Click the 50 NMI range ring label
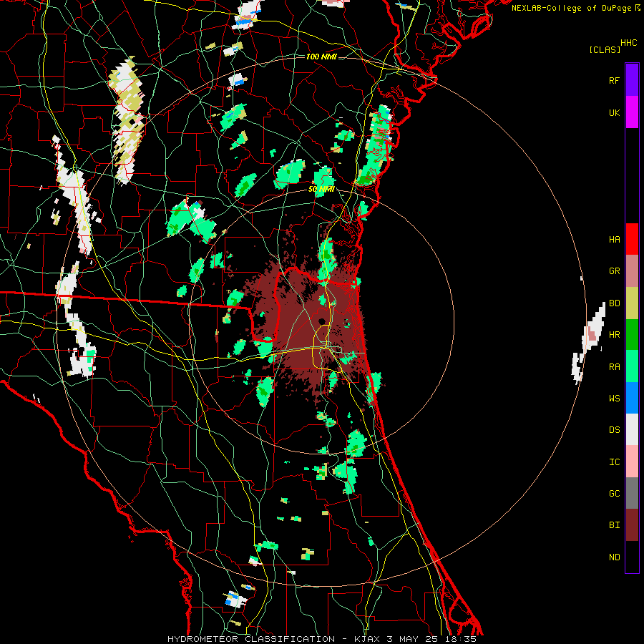Screen dimensions: 644x644 (321, 189)
